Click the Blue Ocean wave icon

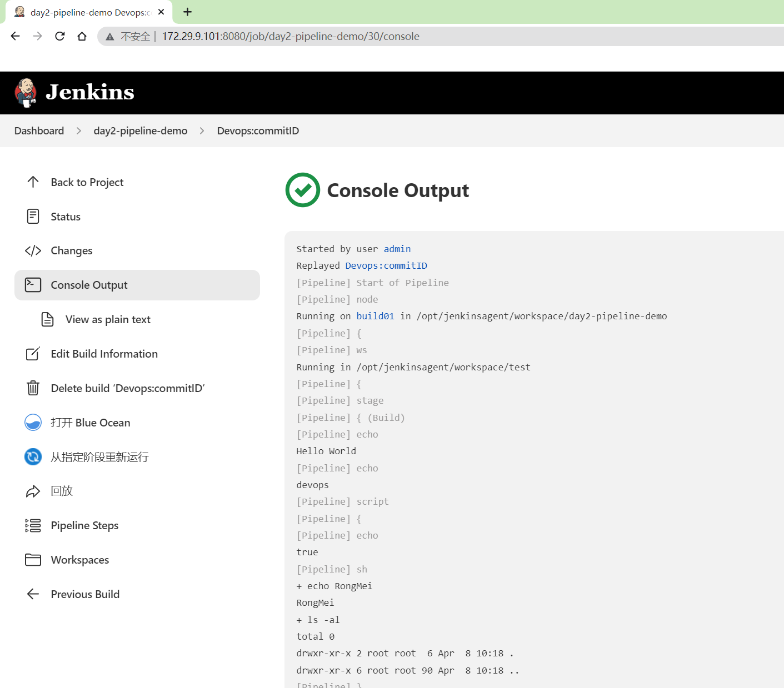[33, 423]
